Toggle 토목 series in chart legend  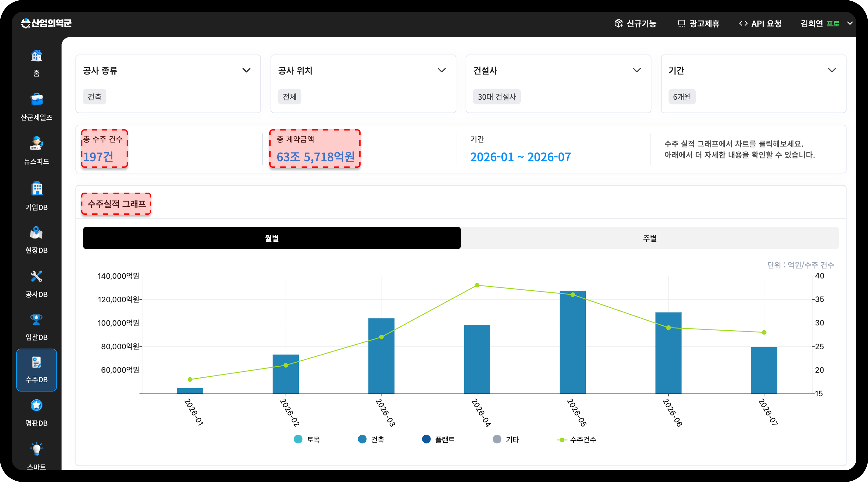pos(307,439)
